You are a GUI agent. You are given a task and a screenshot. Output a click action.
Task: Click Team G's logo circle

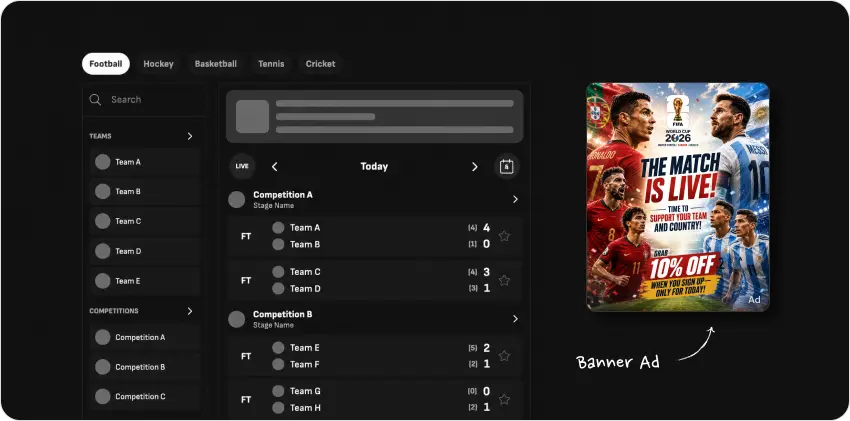tap(278, 391)
